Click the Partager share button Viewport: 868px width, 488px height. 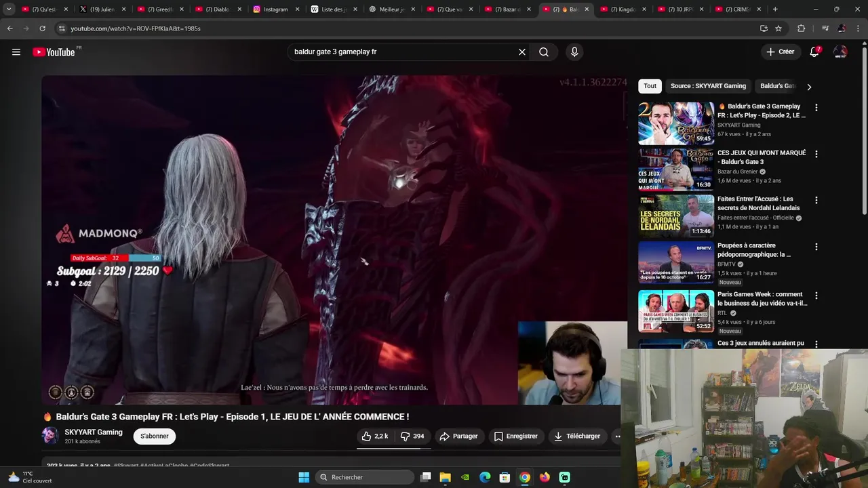coord(458,436)
